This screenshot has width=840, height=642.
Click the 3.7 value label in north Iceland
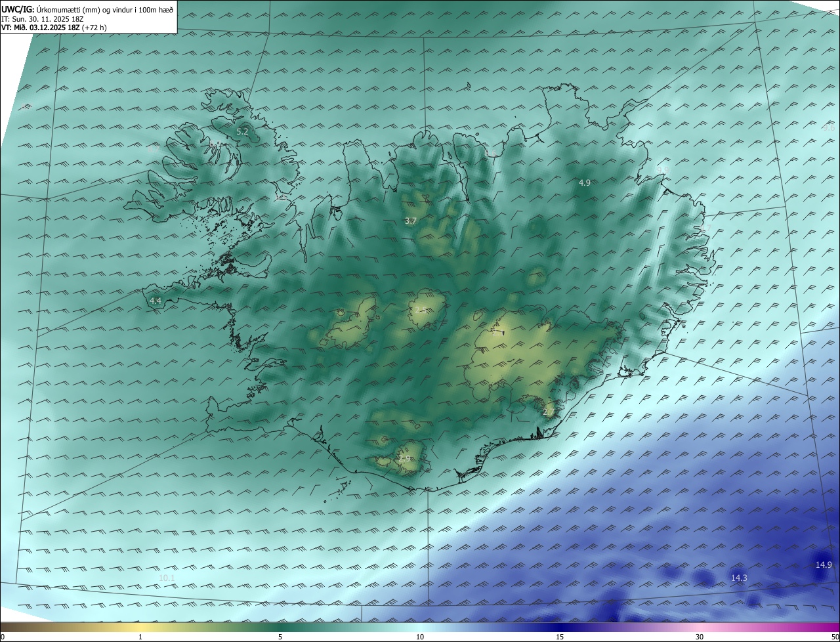411,221
